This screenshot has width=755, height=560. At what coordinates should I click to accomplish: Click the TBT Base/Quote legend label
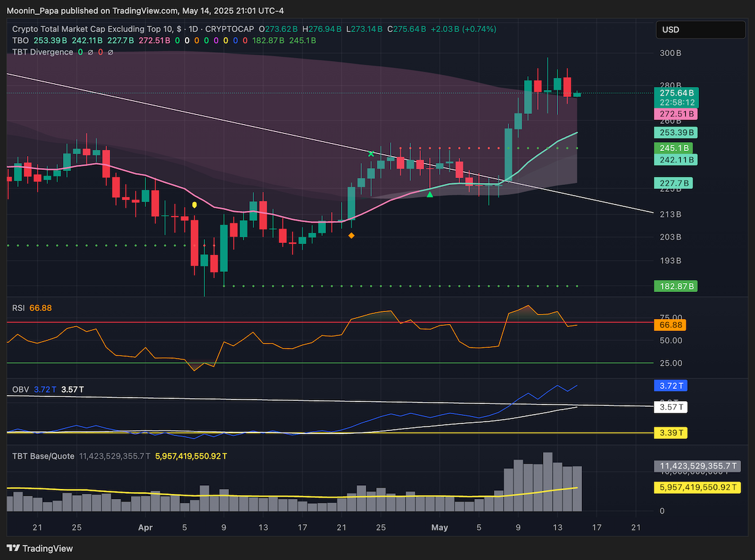click(x=43, y=456)
